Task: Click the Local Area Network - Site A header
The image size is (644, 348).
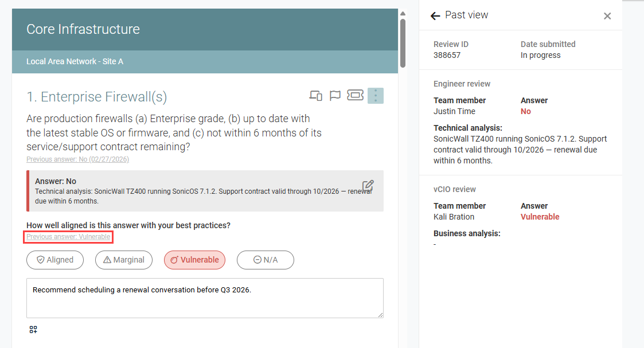Action: pyautogui.click(x=205, y=61)
